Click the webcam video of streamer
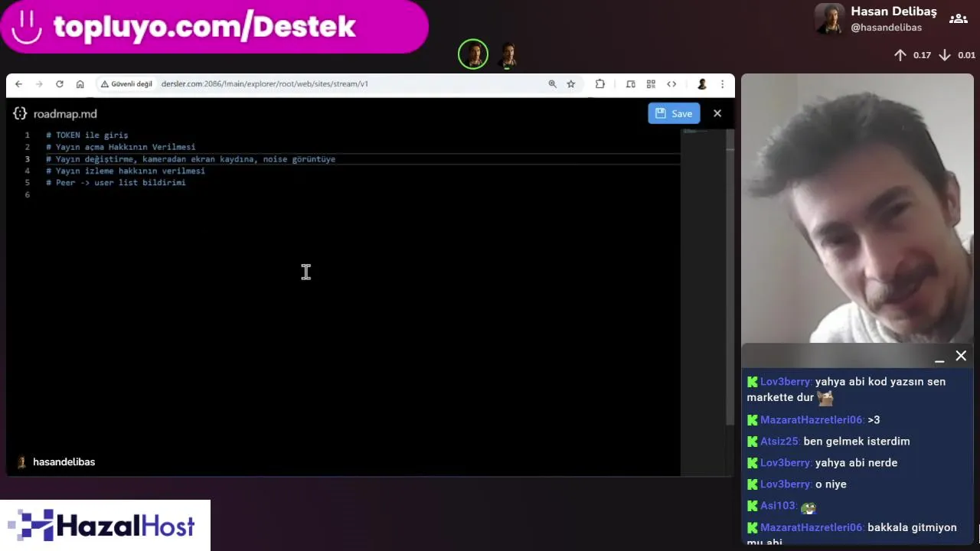Viewport: 980px width, 551px height. point(857,208)
